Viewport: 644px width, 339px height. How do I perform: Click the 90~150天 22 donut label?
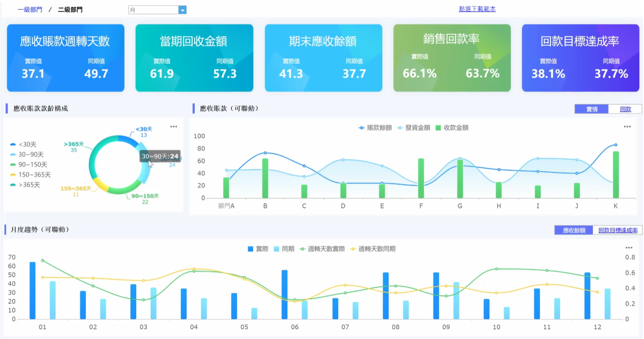coord(145,199)
